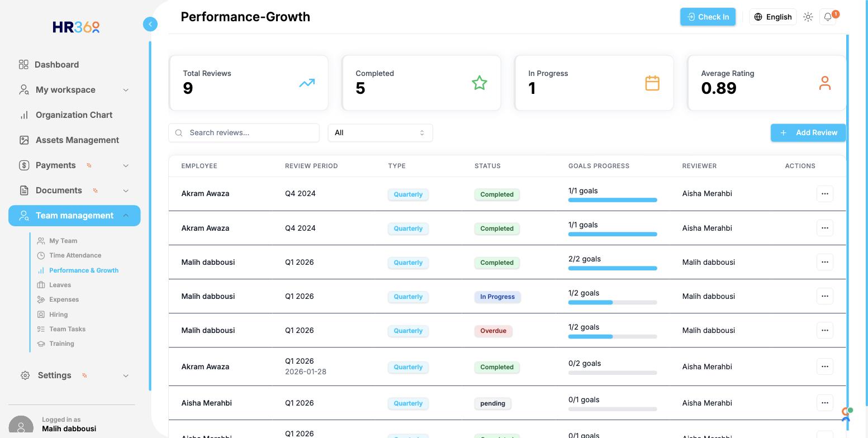Click the globe icon in language selector
868x438 pixels.
[758, 17]
